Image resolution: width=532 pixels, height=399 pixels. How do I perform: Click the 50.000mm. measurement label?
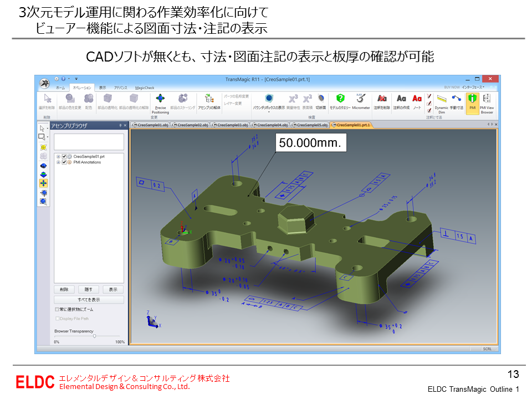310,142
